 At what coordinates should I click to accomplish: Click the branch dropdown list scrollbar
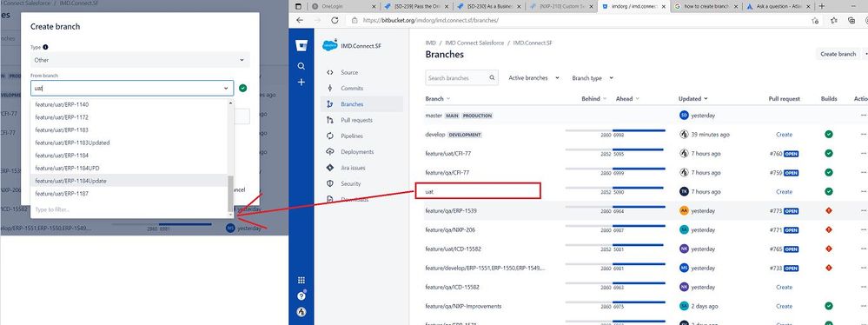point(230,193)
